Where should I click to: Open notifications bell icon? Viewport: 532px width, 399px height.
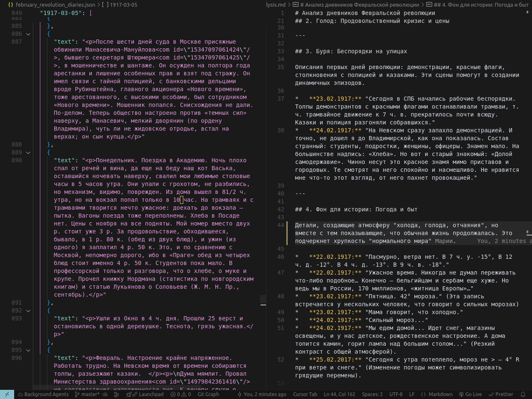click(523, 394)
